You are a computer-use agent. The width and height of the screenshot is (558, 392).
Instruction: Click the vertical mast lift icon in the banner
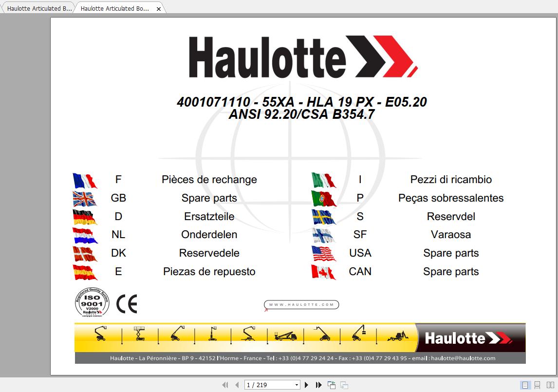coord(213,334)
